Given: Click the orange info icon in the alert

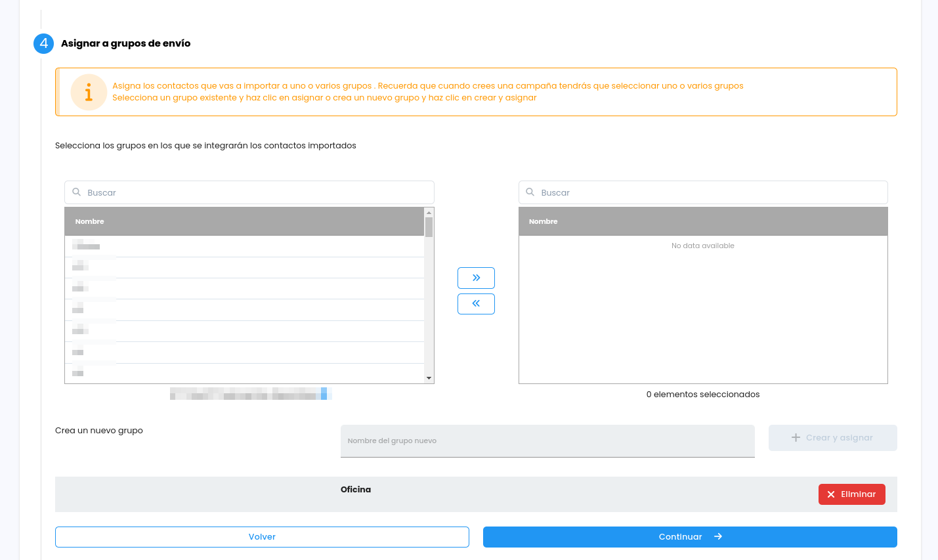Looking at the screenshot, I should (89, 92).
